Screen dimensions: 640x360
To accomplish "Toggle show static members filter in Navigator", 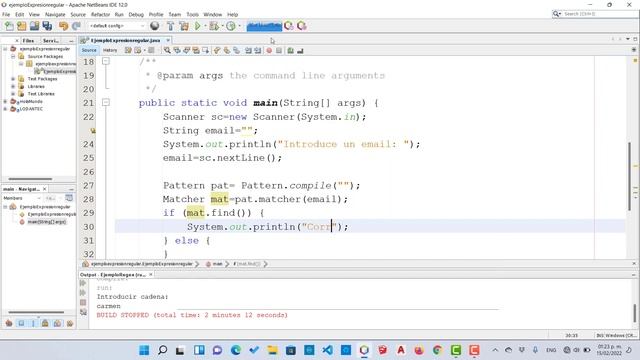I will [x=33, y=324].
